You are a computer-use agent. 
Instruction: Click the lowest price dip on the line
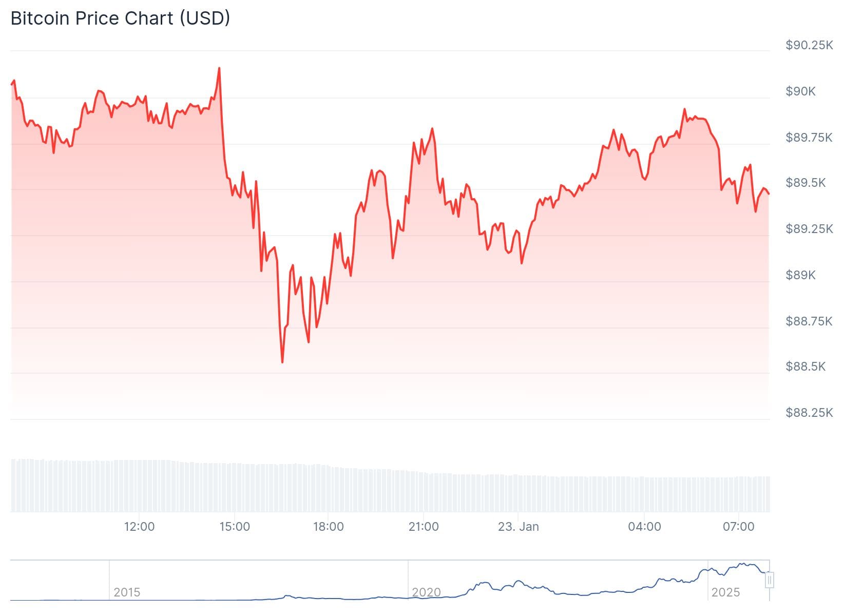(282, 362)
